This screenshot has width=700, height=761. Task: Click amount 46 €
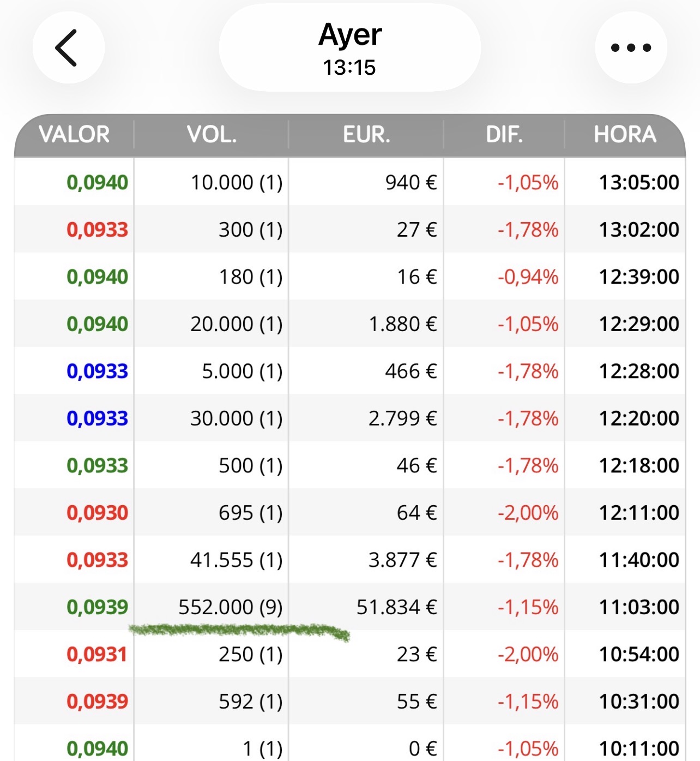[417, 465]
